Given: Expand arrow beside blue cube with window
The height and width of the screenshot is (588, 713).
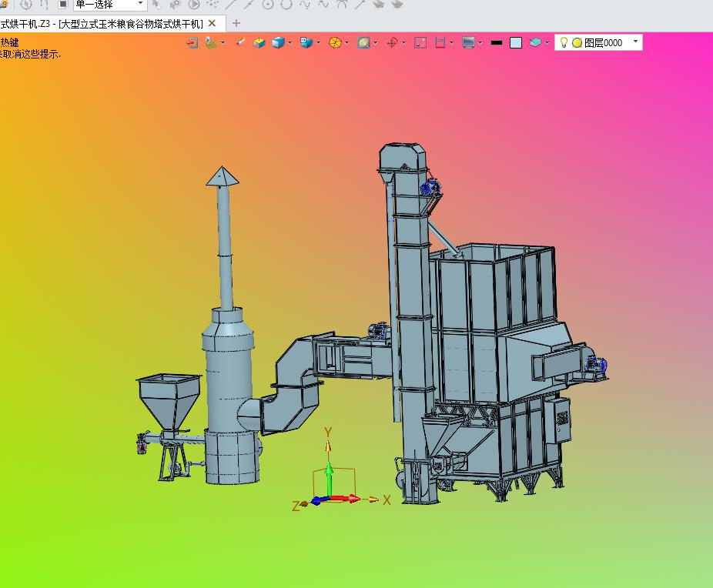Looking at the screenshot, I should [x=318, y=43].
